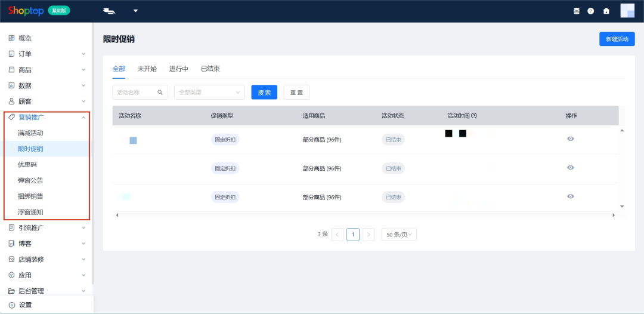Click the 活动时间 help icon
The width and height of the screenshot is (644, 314).
tap(474, 115)
